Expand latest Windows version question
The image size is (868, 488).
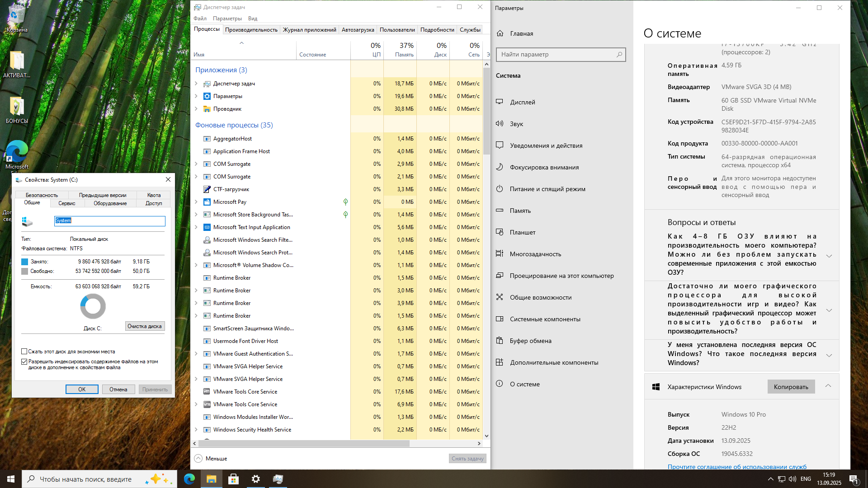pos(829,355)
